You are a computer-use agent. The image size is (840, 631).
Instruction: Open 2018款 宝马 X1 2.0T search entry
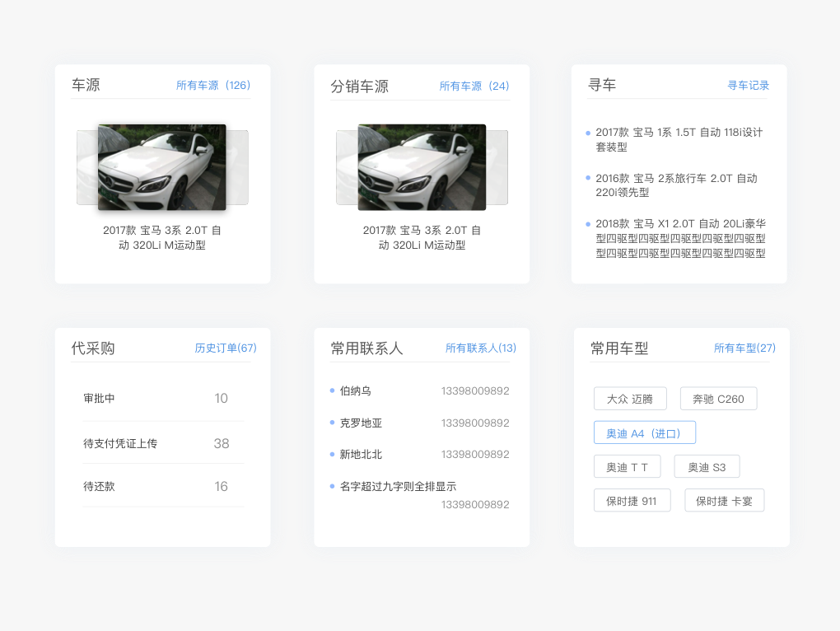[680, 238]
